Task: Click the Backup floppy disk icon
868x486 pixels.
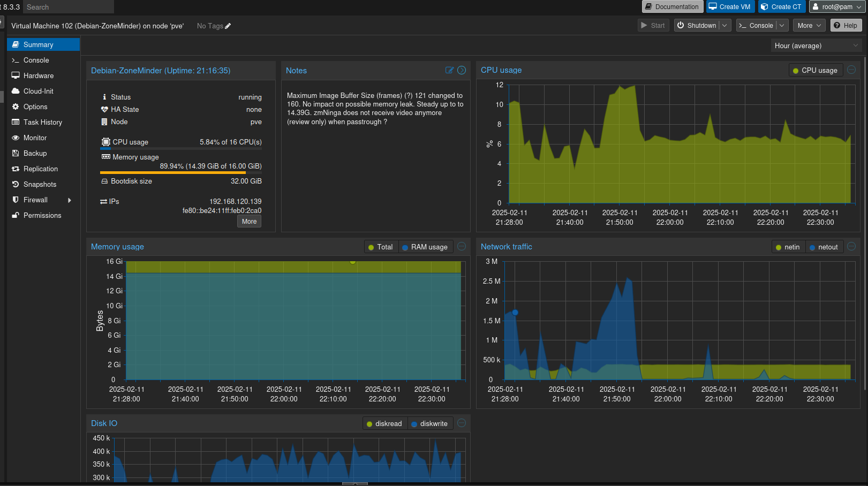Action: [x=16, y=153]
